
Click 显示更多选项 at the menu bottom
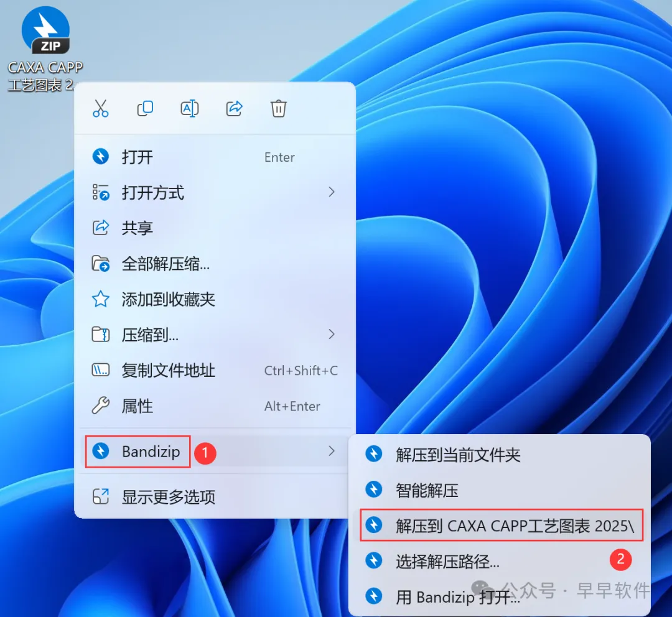[x=214, y=497]
